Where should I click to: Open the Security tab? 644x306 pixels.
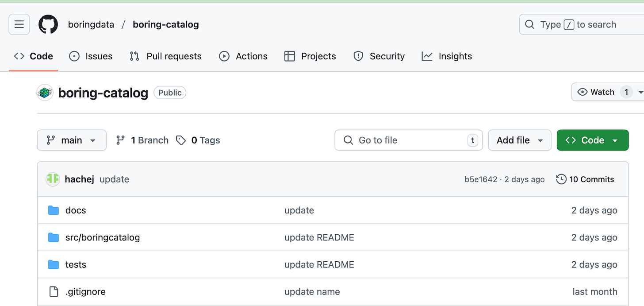click(x=379, y=56)
